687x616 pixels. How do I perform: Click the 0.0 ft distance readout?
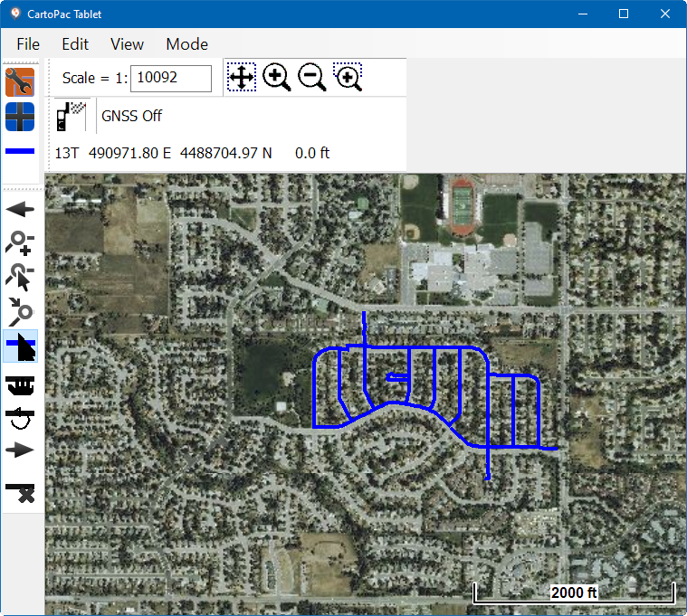pos(312,153)
